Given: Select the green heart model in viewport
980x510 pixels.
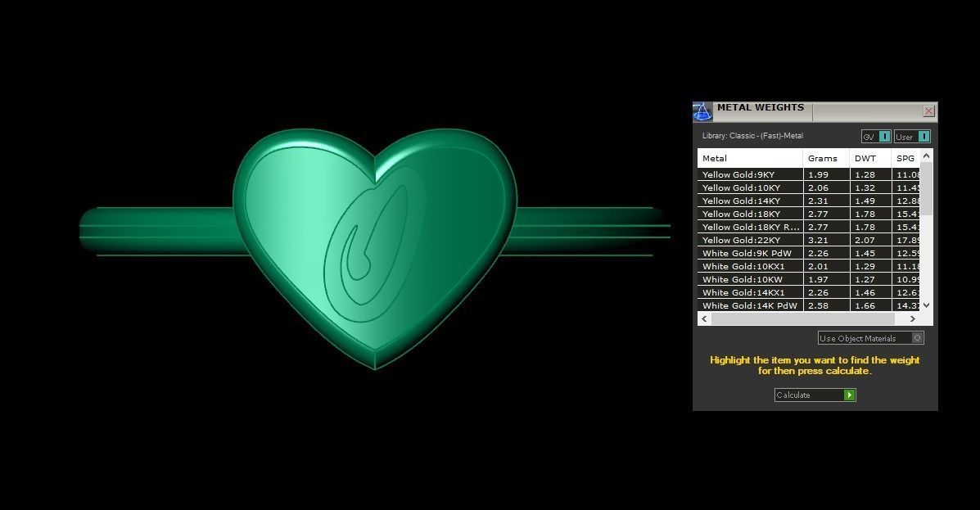Looking at the screenshot, I should 375,249.
